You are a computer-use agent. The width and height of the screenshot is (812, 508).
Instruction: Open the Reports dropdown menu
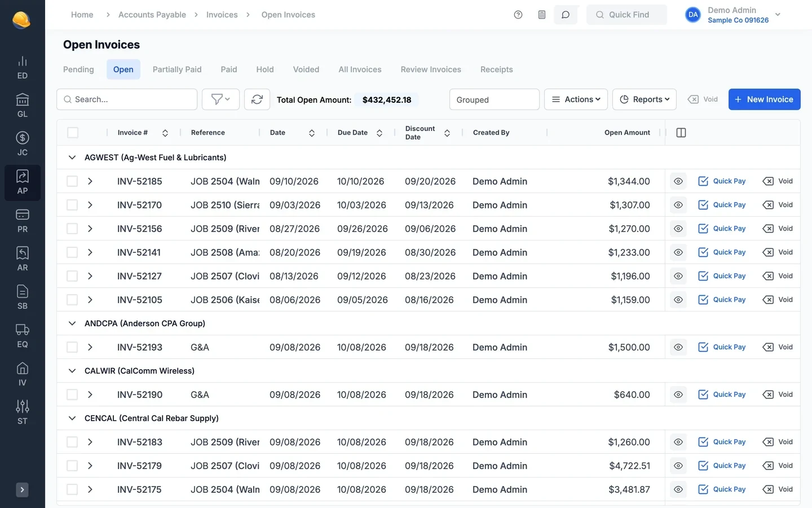645,99
